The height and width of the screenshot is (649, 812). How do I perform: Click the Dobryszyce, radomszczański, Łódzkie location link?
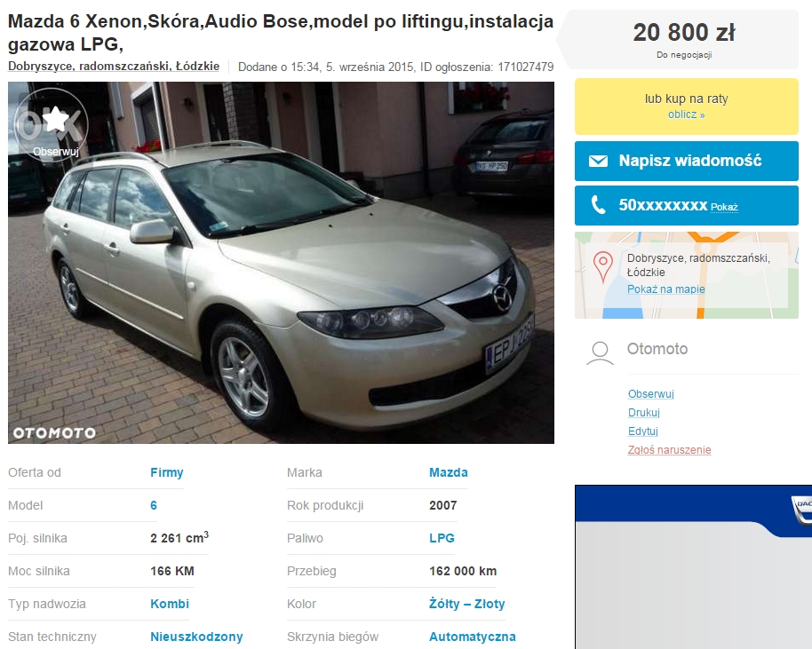[x=114, y=67]
